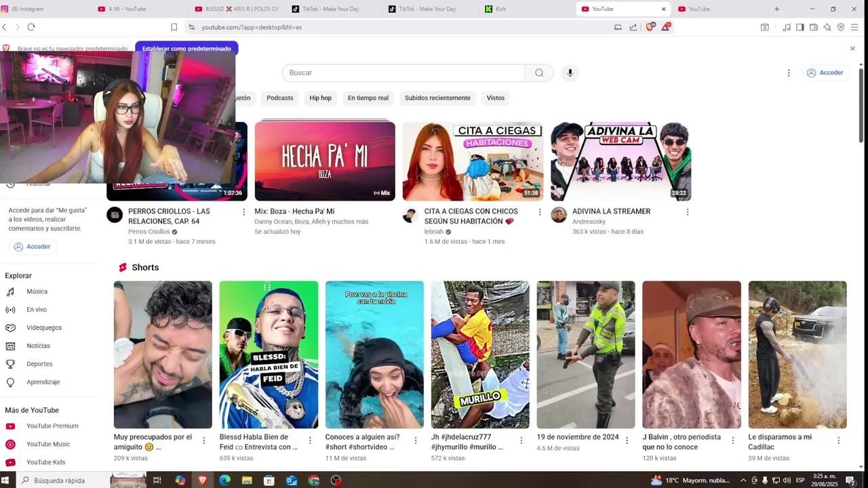The width and height of the screenshot is (868, 488).
Task: Open the Adivina la web cam video thumbnail
Action: (x=620, y=161)
